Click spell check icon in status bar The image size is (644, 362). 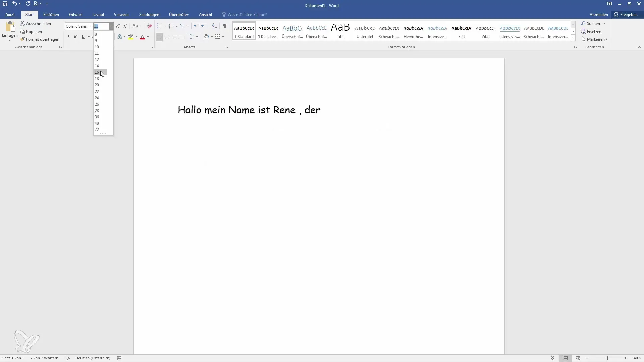pyautogui.click(x=67, y=358)
